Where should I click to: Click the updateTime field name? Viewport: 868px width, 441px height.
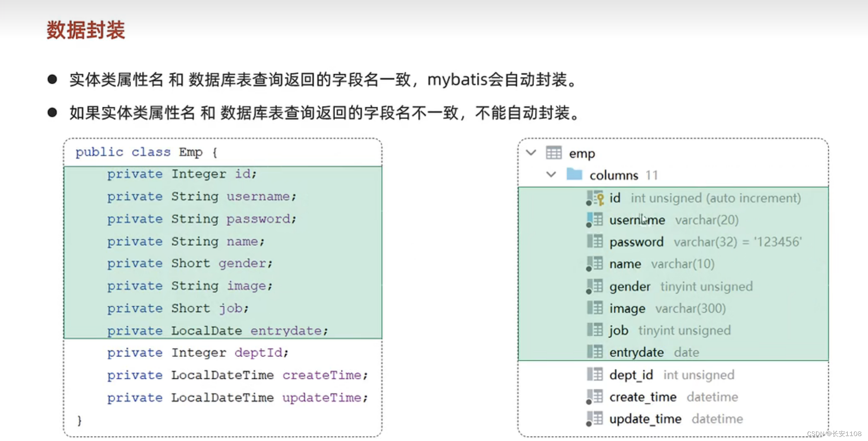point(322,398)
